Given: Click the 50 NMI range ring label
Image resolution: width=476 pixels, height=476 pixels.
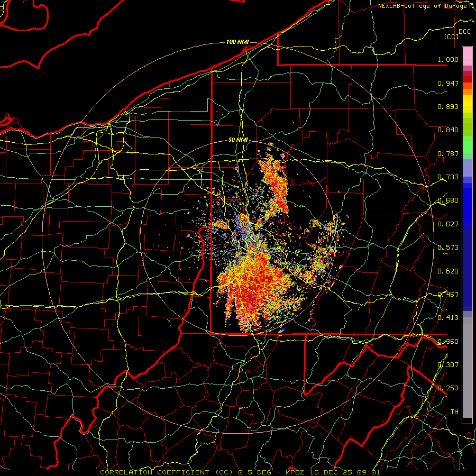Looking at the screenshot, I should (238, 140).
